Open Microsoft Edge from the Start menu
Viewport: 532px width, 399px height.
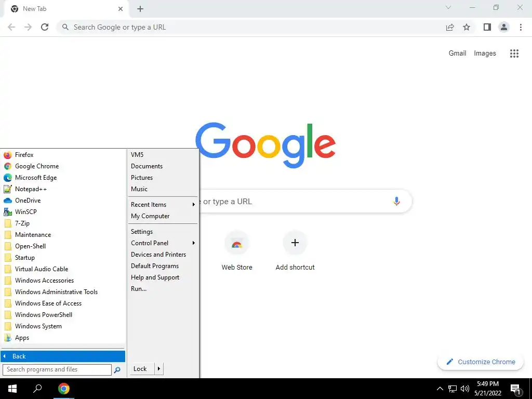tap(63, 178)
